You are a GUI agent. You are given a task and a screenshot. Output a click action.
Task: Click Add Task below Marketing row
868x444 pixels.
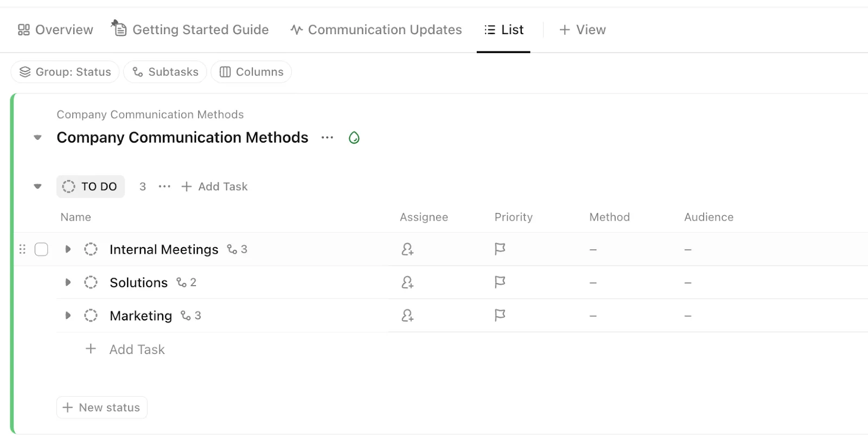click(x=125, y=350)
